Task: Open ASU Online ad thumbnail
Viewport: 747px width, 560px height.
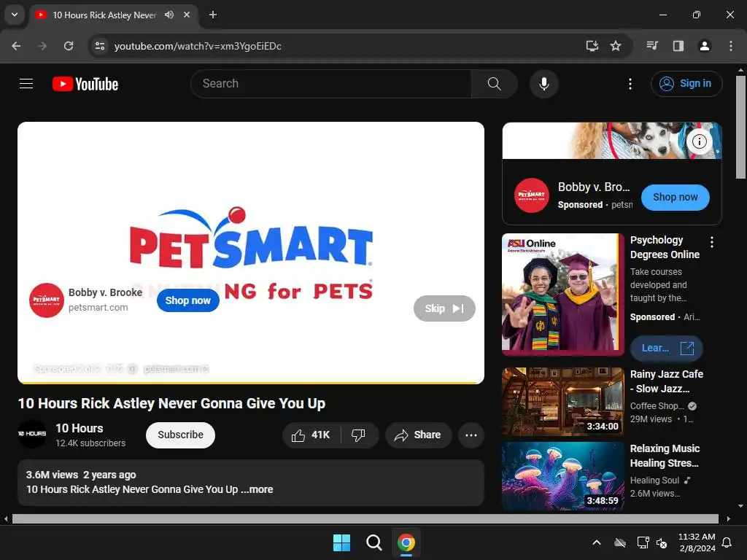Action: click(x=562, y=295)
